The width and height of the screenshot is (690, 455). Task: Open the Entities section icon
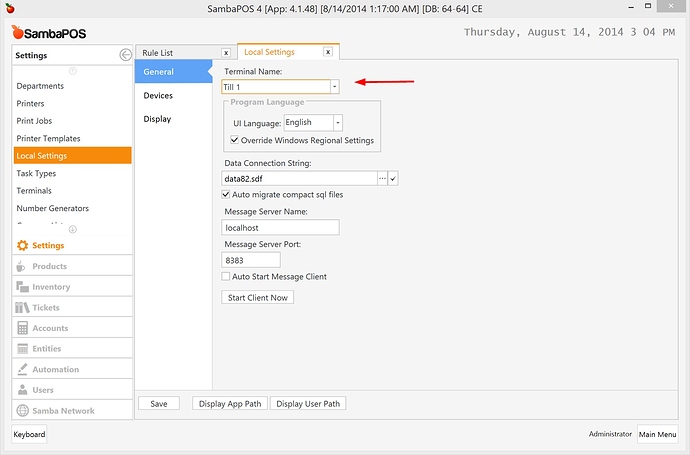[23, 349]
